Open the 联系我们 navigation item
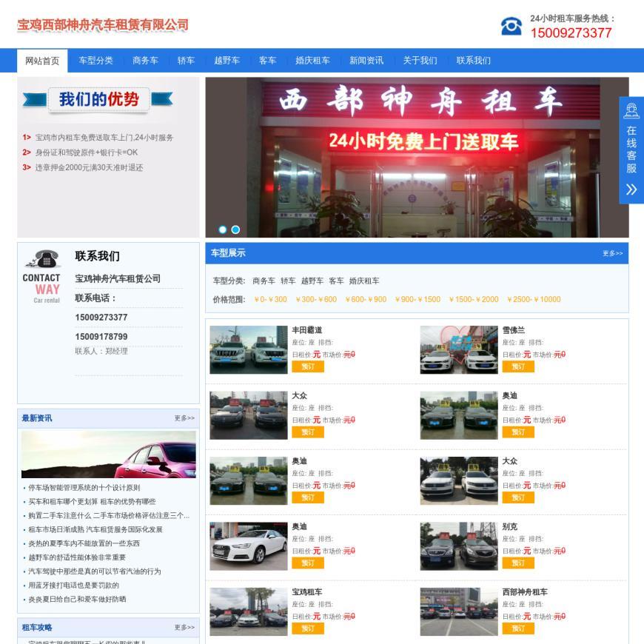644x644 pixels. click(474, 61)
